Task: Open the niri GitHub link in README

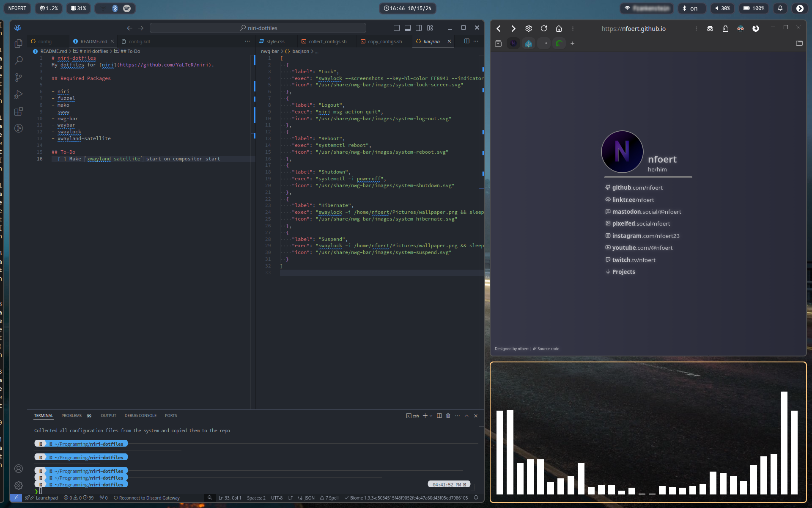Action: 164,65
